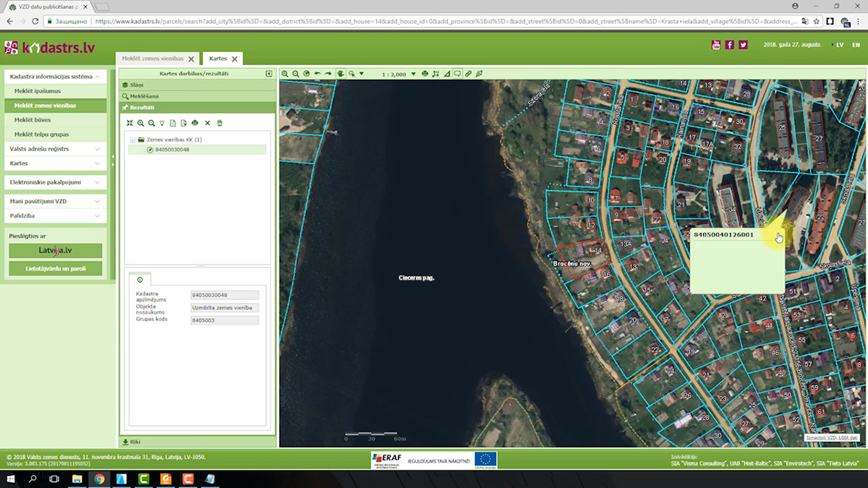The image size is (868, 488).
Task: Open Meklēt būves menu item
Action: 32,120
